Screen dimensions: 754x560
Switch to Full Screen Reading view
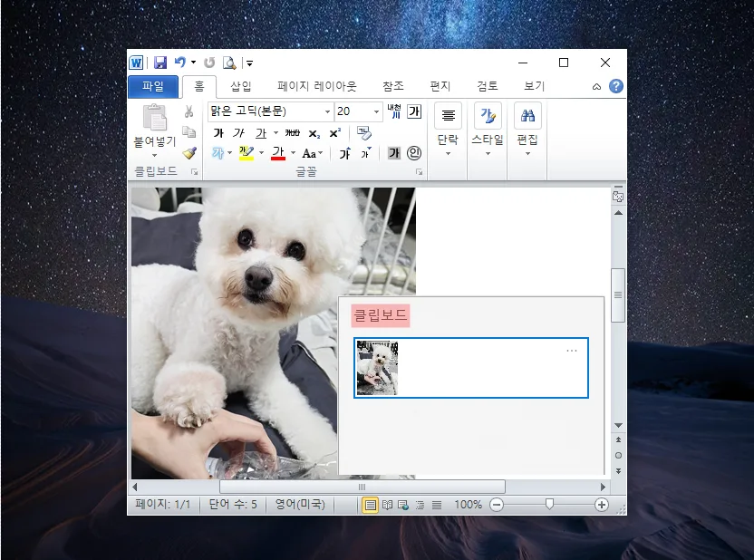(387, 505)
